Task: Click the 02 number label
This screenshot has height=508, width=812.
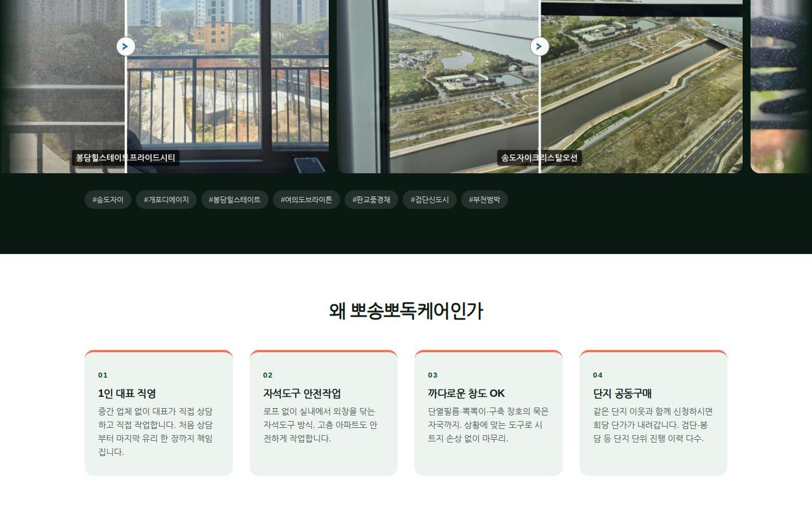Action: tap(268, 375)
